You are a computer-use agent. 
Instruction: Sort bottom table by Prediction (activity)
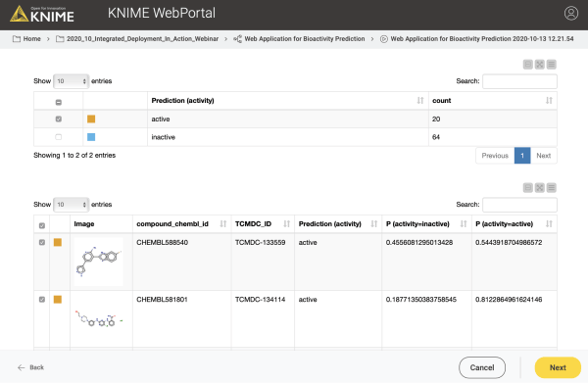374,223
